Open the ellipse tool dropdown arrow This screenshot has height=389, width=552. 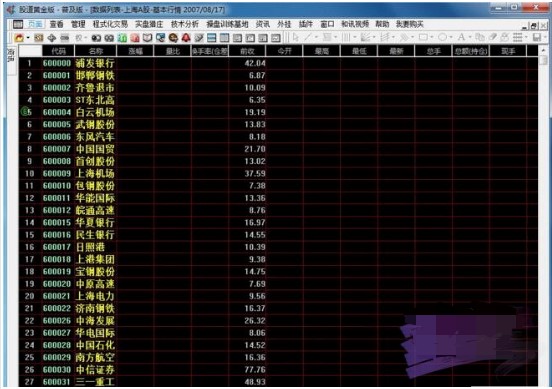click(451, 37)
